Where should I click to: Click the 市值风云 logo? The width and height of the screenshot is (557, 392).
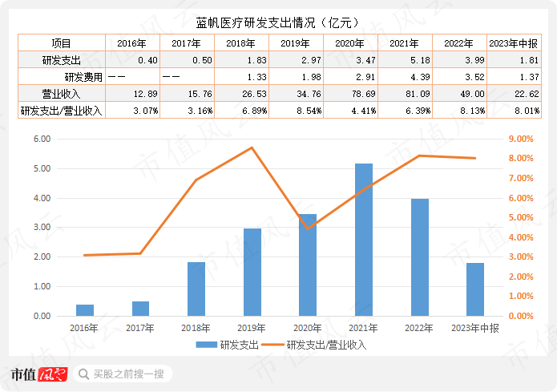pyautogui.click(x=39, y=374)
